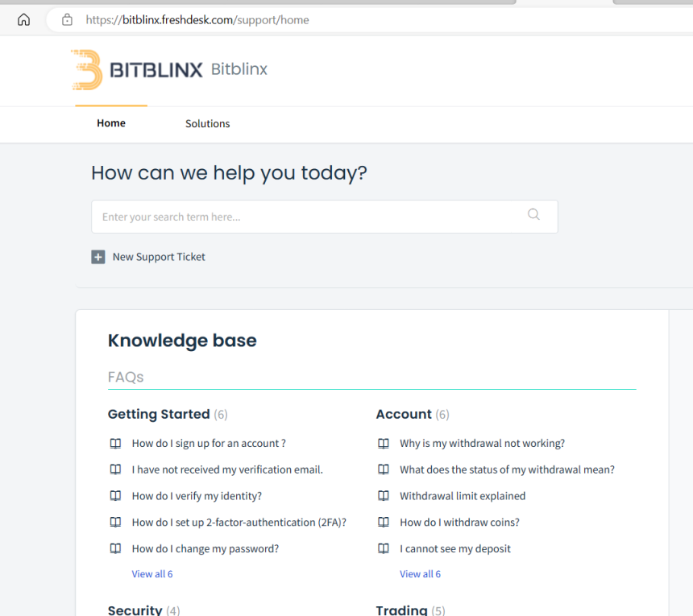Open the Getting Started category heading
This screenshot has width=693, height=616.
click(x=159, y=414)
